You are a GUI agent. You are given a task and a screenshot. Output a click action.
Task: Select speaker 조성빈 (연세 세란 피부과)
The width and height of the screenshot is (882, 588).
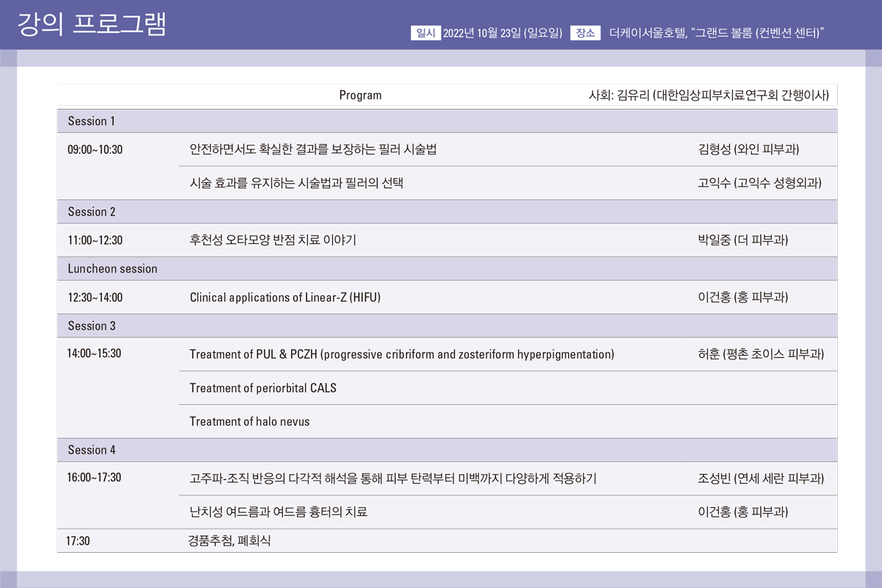(761, 479)
